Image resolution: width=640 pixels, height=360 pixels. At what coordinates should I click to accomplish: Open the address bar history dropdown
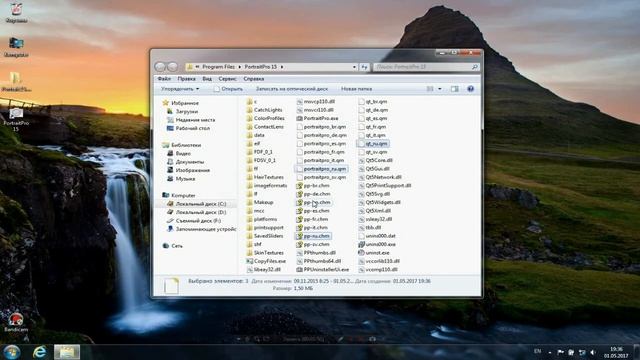click(354, 67)
